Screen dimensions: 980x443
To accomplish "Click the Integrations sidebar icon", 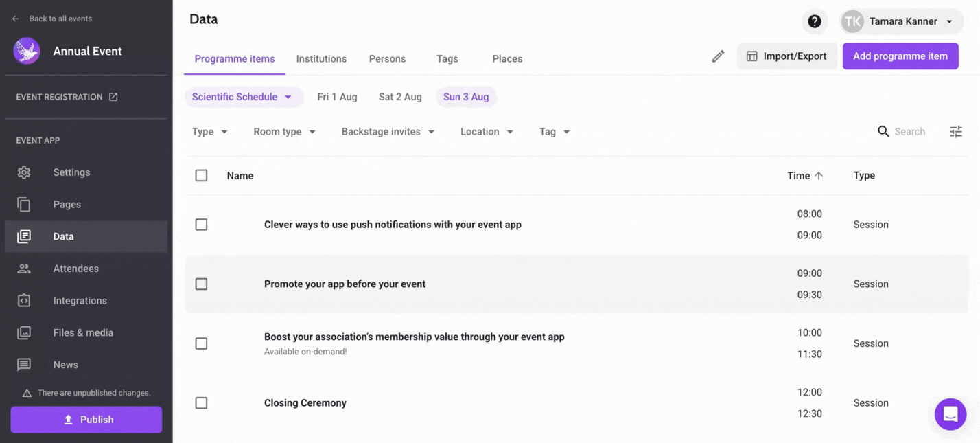I will pyautogui.click(x=24, y=301).
